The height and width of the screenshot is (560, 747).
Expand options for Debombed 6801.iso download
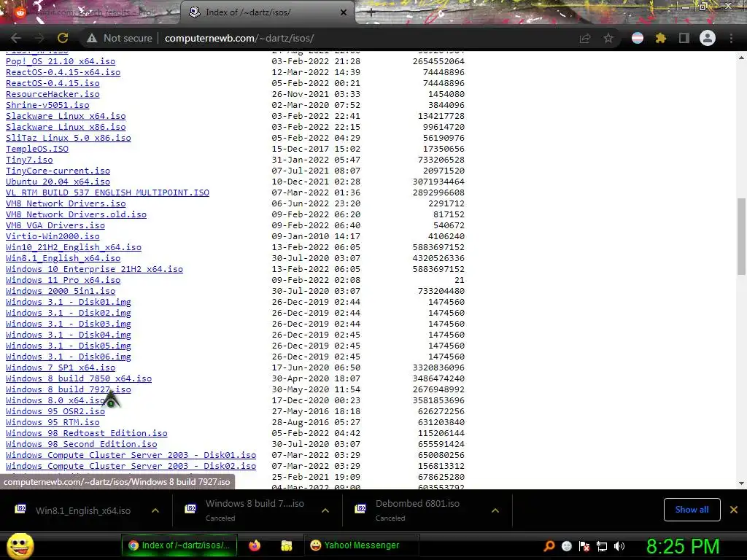[x=495, y=510]
